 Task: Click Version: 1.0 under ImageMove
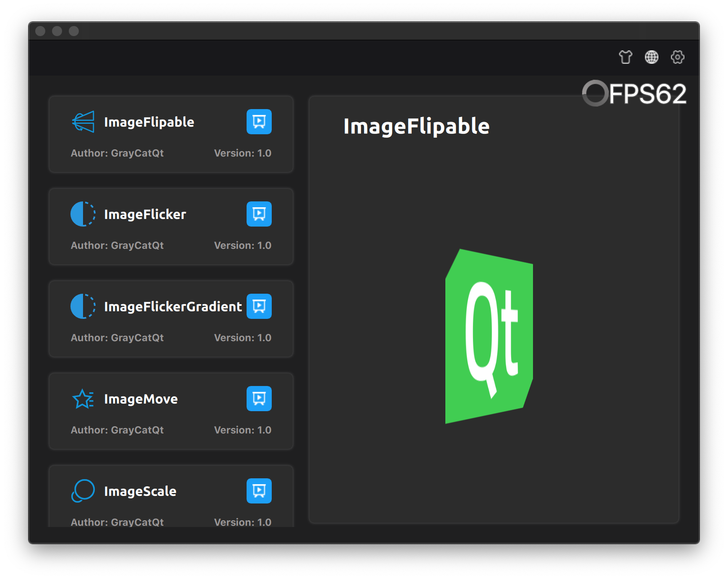pos(242,430)
